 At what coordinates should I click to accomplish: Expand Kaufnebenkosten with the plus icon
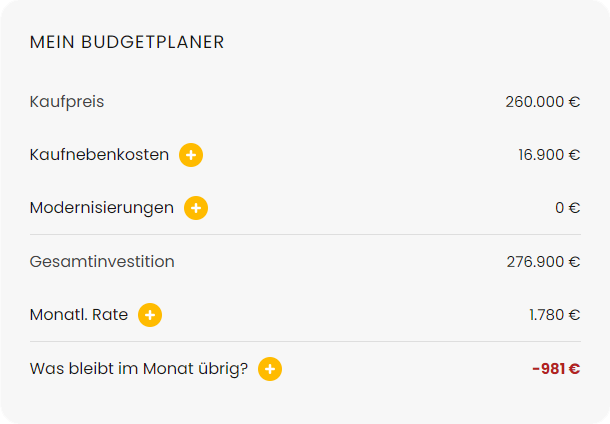191,155
